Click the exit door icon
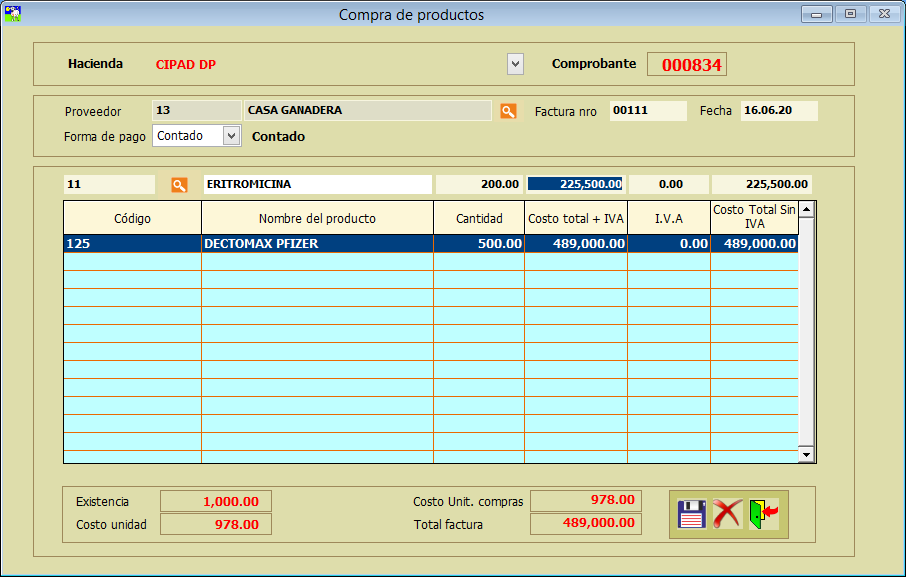Image resolution: width=906 pixels, height=577 pixels. pyautogui.click(x=763, y=514)
